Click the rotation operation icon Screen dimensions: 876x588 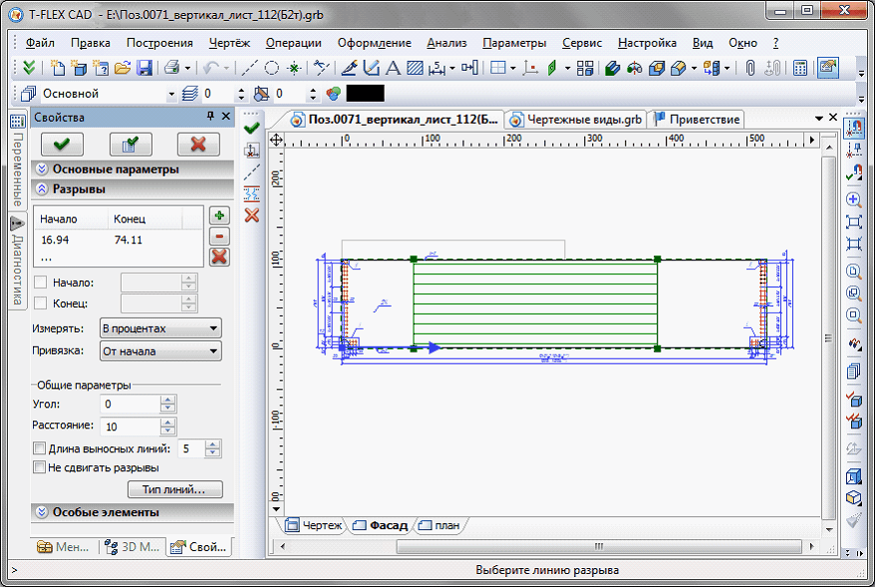(x=634, y=68)
